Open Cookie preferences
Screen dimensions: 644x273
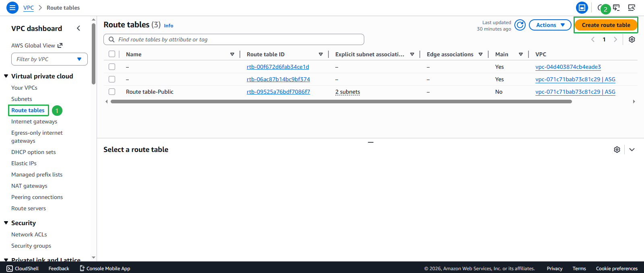pos(617,269)
